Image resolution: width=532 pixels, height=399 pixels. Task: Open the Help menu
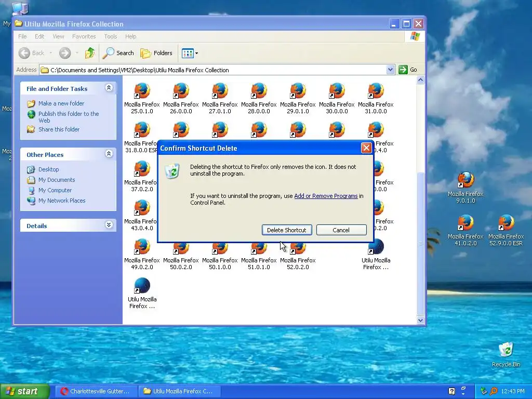point(130,36)
